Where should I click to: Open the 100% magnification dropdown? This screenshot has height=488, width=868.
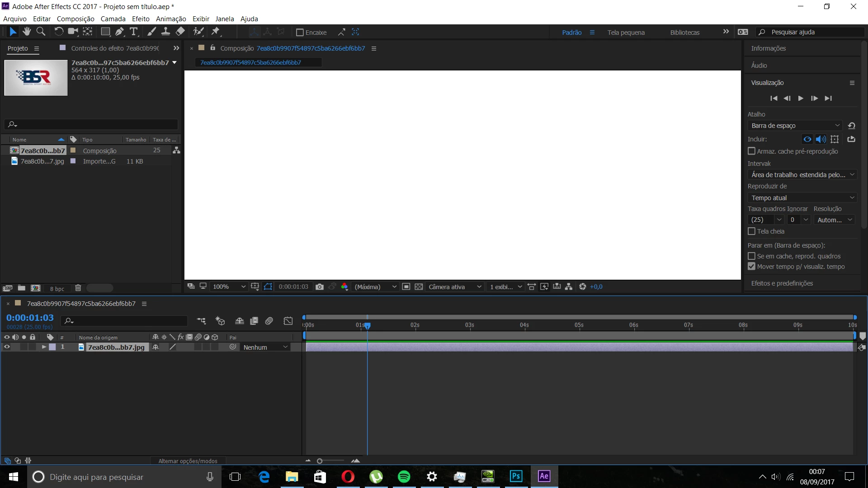pos(229,286)
